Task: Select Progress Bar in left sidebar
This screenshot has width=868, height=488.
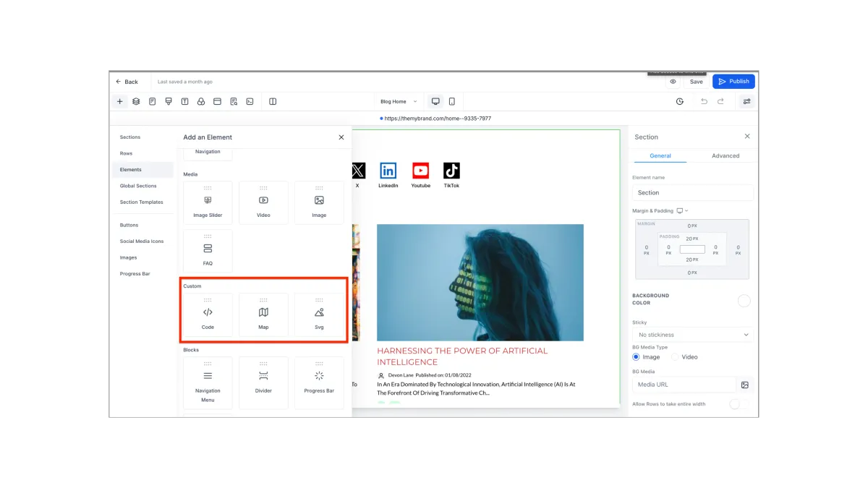Action: pos(135,274)
